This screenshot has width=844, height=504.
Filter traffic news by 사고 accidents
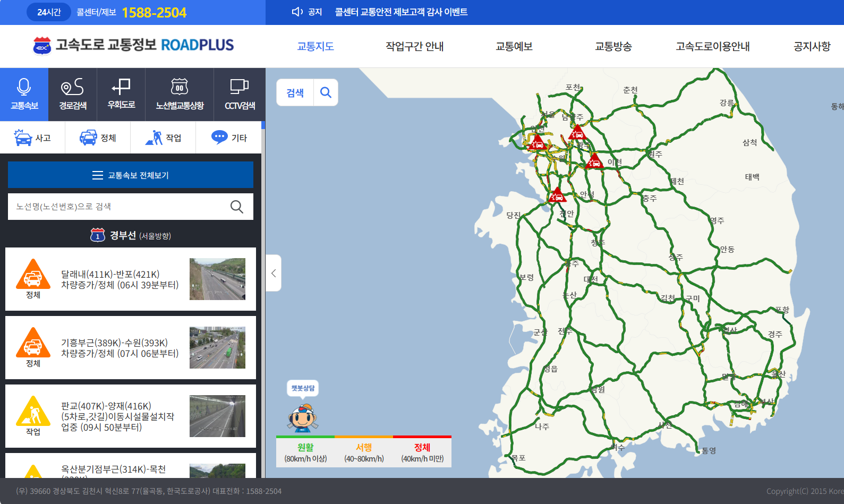pyautogui.click(x=32, y=138)
